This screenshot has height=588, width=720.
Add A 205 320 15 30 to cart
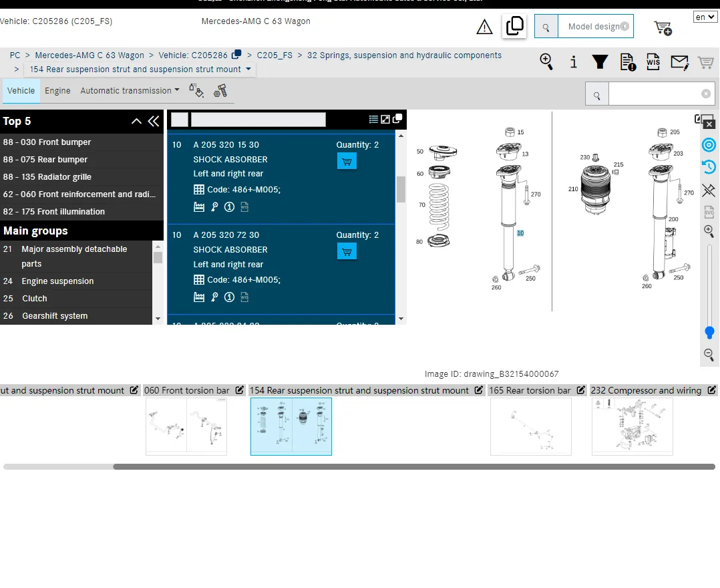pyautogui.click(x=347, y=161)
